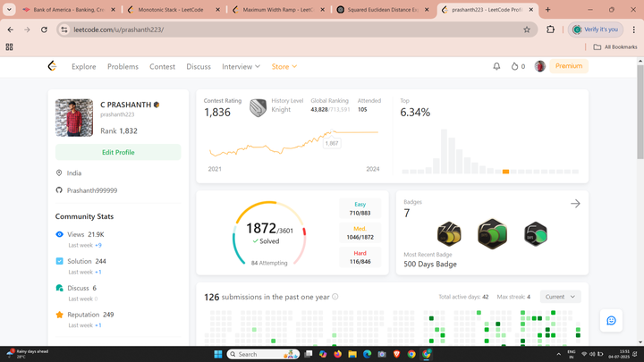The image size is (644, 362).
Task: Click the Verify it's you button
Action: point(596,29)
